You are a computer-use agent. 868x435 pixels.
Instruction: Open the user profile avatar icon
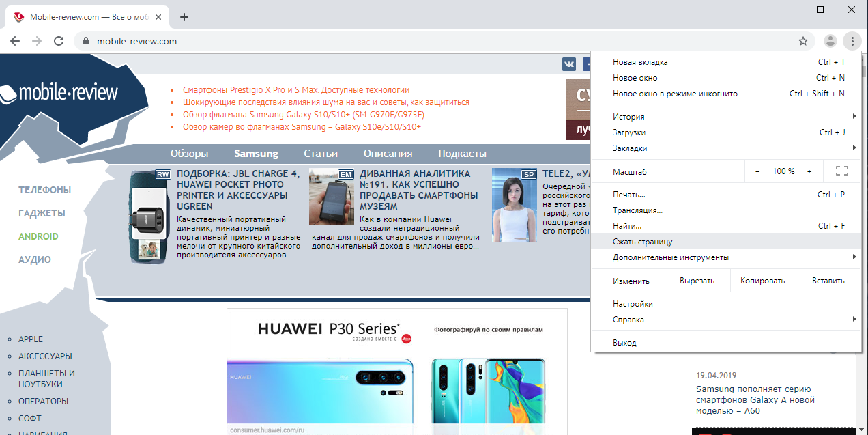click(x=830, y=41)
